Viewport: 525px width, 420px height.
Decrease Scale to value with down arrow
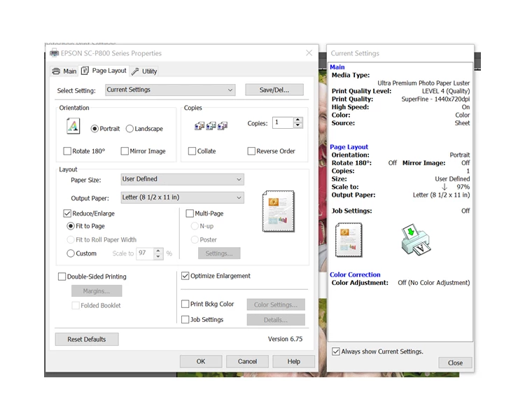158,257
